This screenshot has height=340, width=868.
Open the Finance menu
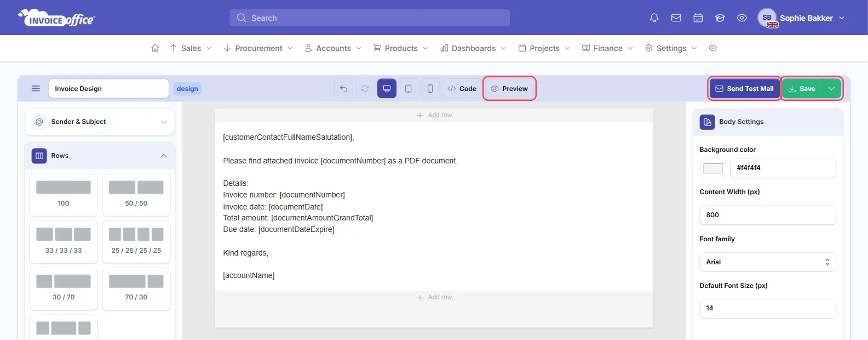tap(607, 48)
